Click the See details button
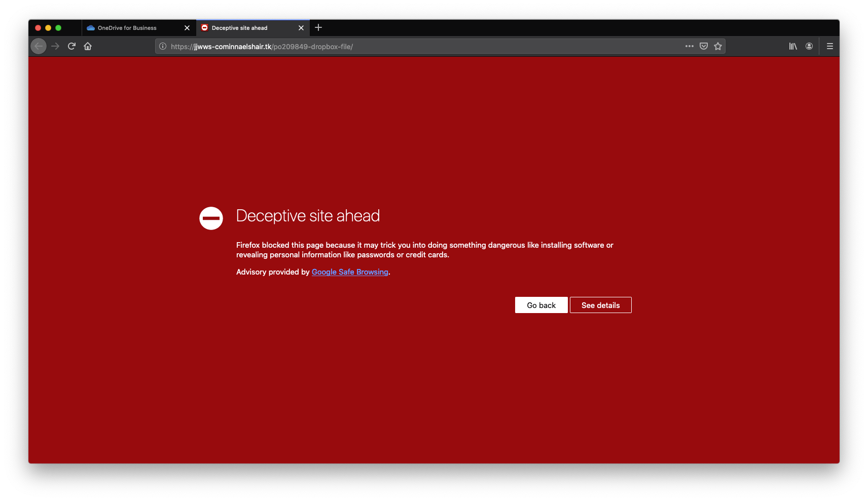This screenshot has height=501, width=868. pos(601,305)
